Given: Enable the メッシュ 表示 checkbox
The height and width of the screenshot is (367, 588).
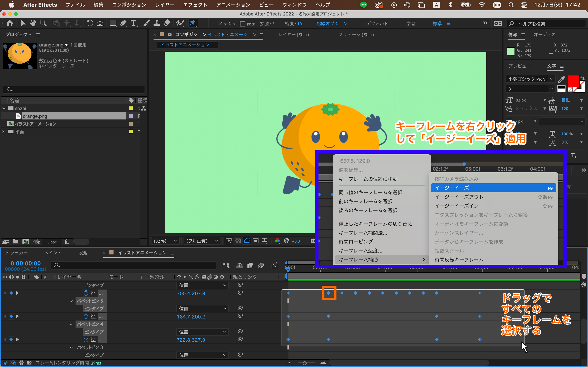Looking at the screenshot, I should coord(242,23).
